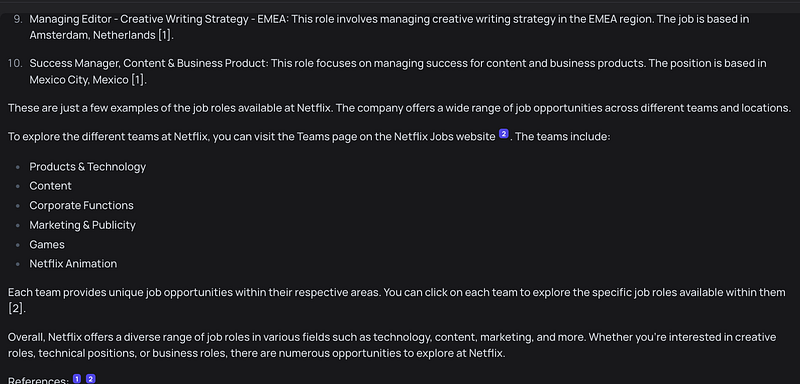Screen dimensions: 800x384
Task: Click the 'Each team provides unique job' paragraph
Action: tap(396, 301)
